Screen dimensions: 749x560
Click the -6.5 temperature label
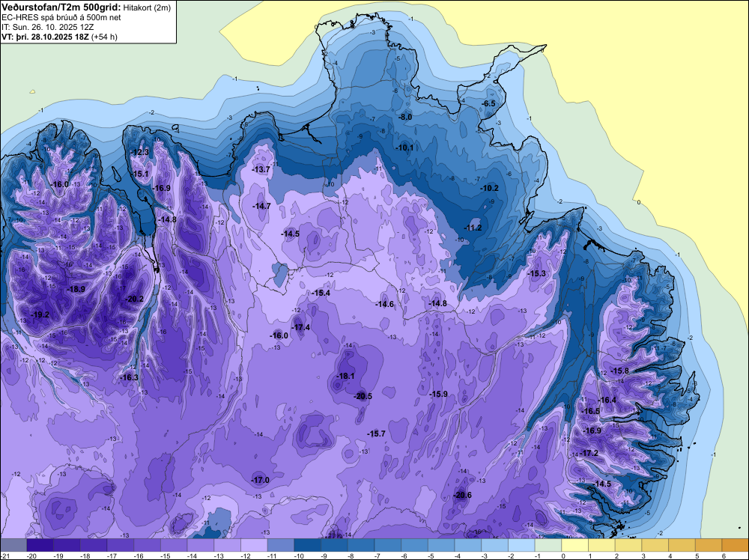488,103
